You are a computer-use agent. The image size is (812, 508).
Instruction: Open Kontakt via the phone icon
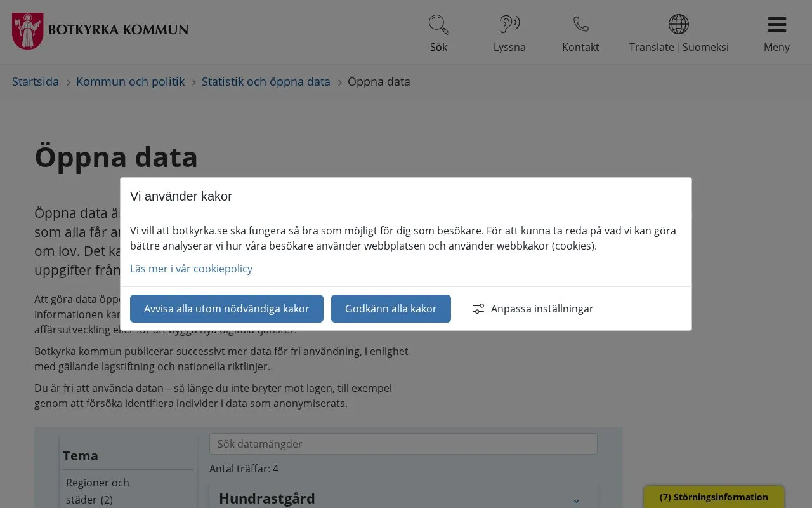pyautogui.click(x=580, y=25)
